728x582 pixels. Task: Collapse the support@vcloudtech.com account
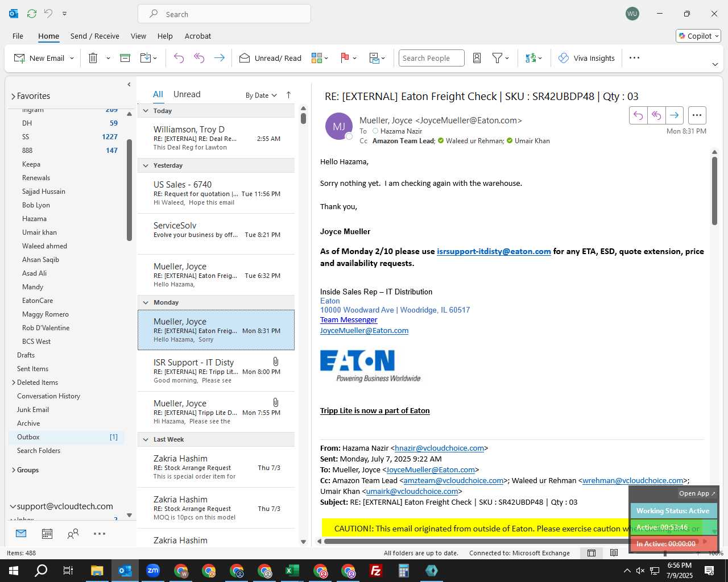coord(13,506)
